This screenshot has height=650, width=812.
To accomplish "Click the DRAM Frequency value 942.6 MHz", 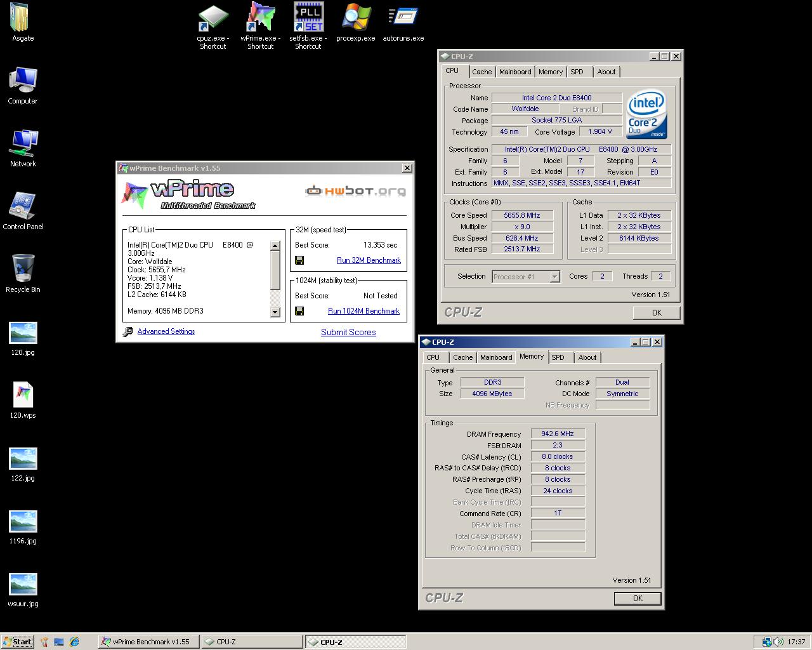I will point(558,434).
